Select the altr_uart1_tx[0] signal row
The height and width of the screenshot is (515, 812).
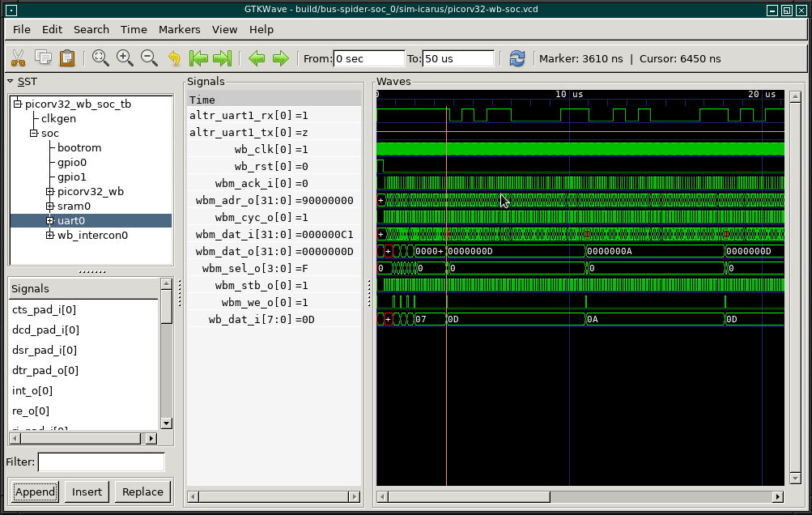274,133
